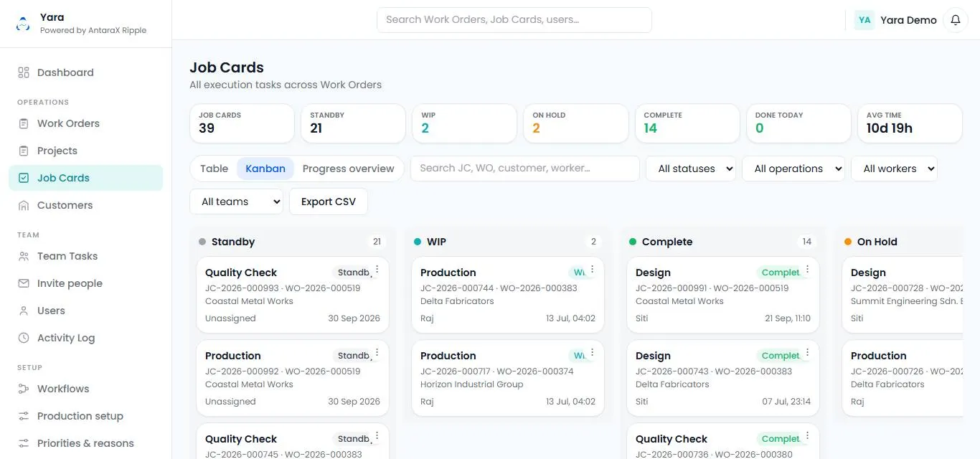The height and width of the screenshot is (459, 980).
Task: Click the Customers building icon
Action: (x=24, y=205)
